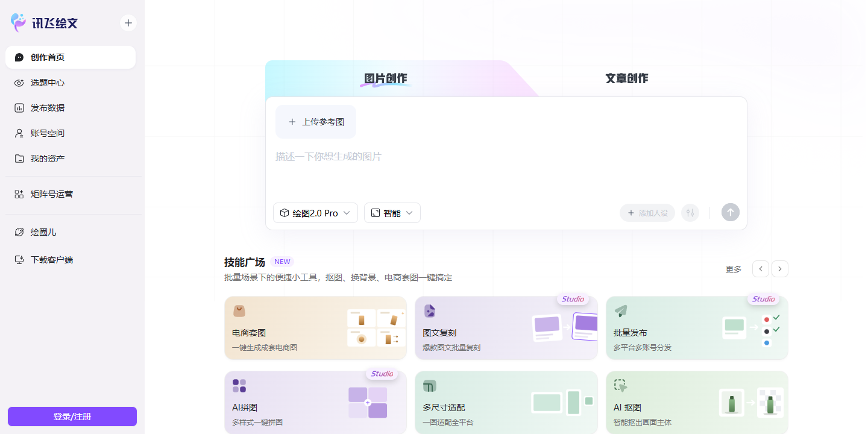Click the 讯飞绘文 logo
This screenshot has height=434, width=868.
click(x=45, y=23)
